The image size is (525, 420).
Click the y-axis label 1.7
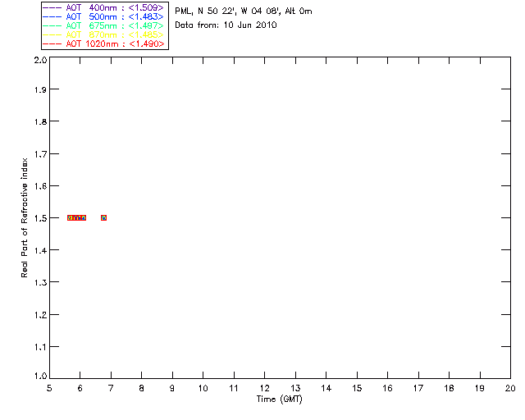coord(40,154)
